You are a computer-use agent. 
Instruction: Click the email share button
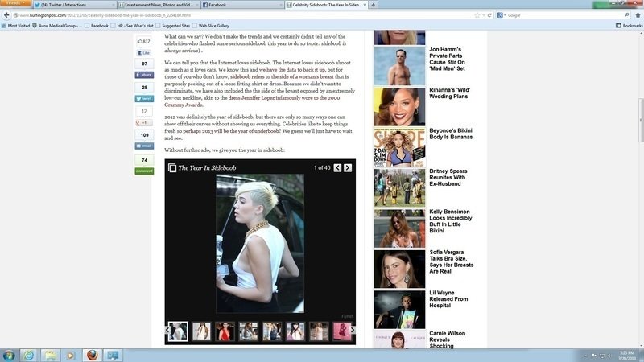click(x=144, y=146)
